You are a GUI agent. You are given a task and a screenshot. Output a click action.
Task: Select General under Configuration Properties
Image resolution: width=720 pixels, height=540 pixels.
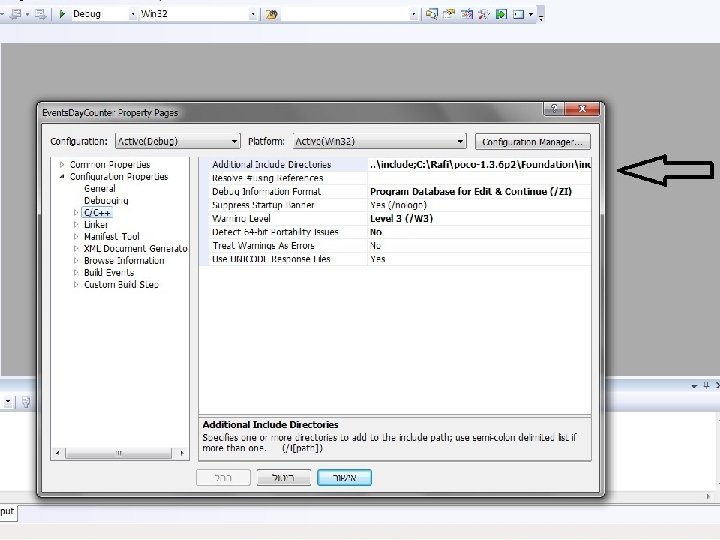(x=100, y=189)
